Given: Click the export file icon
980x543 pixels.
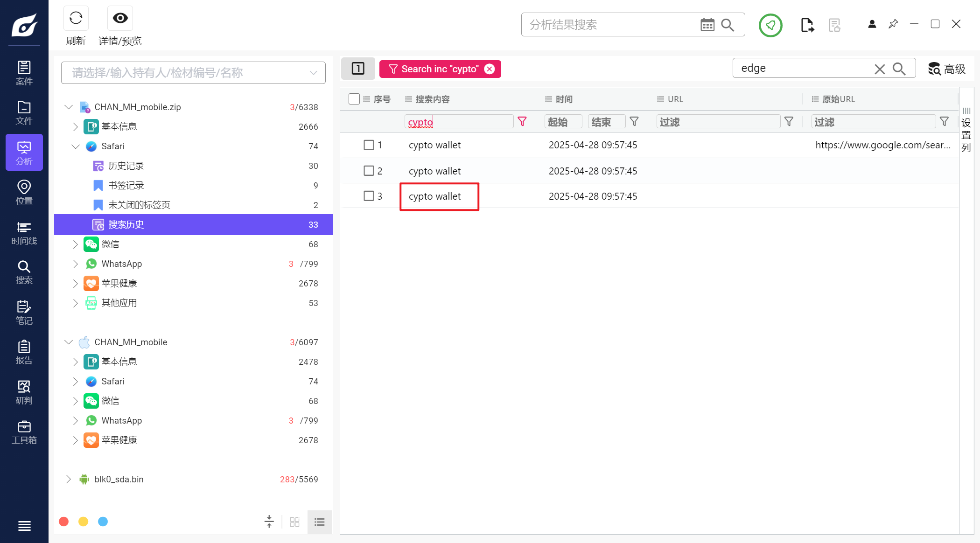Looking at the screenshot, I should click(807, 25).
